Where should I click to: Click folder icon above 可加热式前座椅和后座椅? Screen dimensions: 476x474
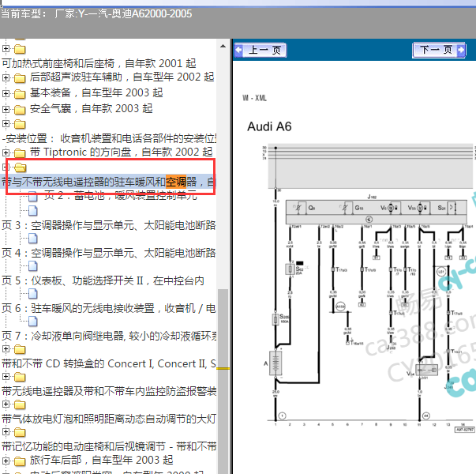(20, 49)
